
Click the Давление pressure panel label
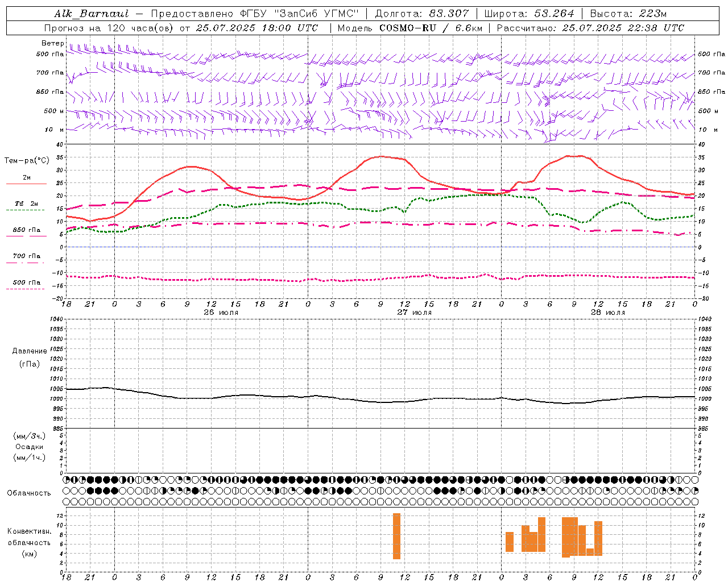coord(30,351)
